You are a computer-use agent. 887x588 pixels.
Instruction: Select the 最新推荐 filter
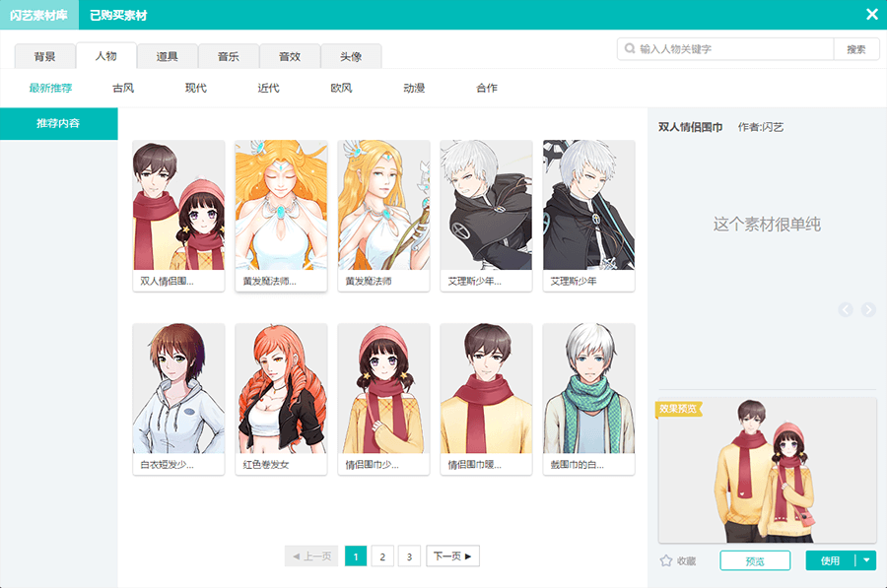(x=50, y=88)
